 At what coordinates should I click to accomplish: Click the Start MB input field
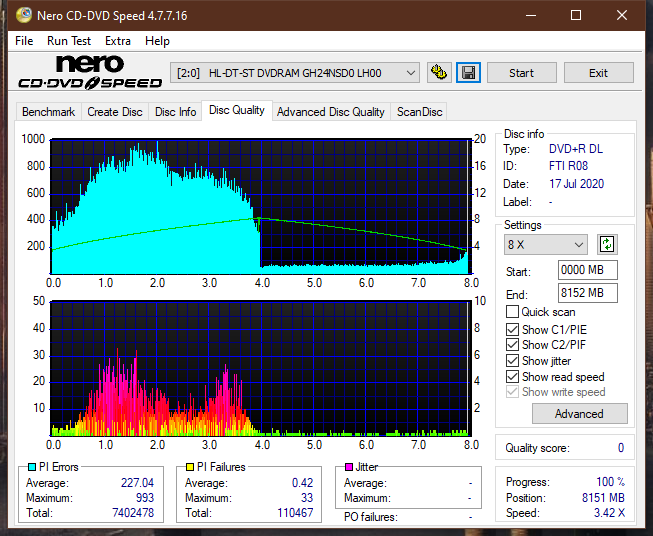[587, 270]
